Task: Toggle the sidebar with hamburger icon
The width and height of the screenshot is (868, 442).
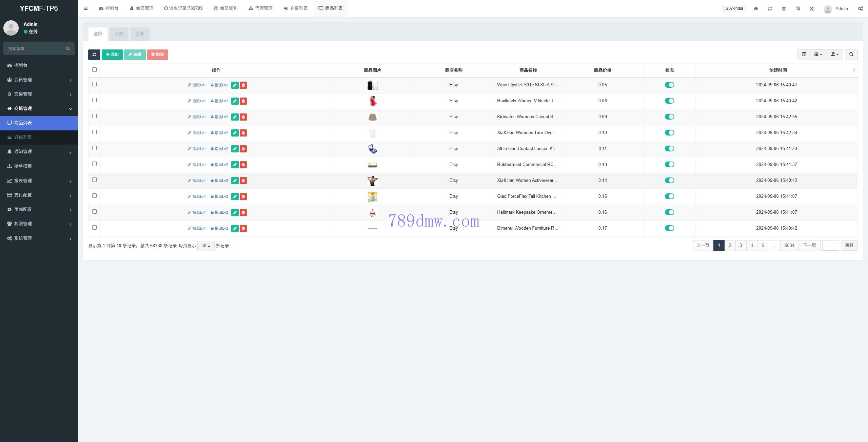Action: pos(85,8)
